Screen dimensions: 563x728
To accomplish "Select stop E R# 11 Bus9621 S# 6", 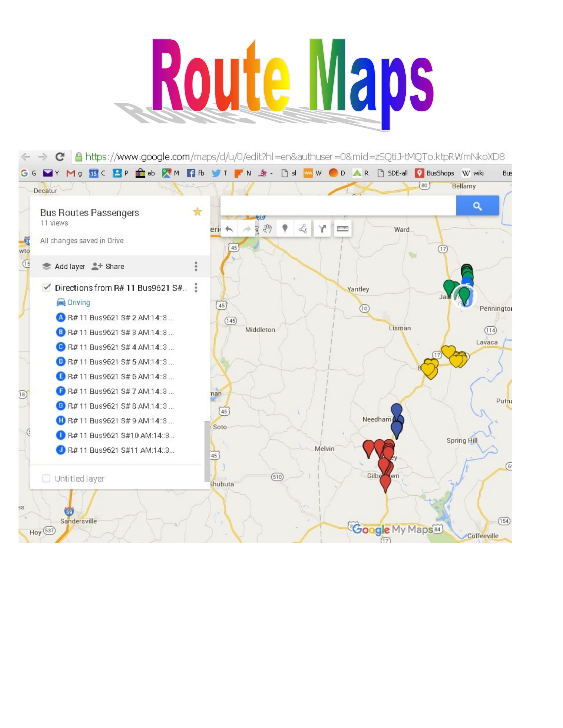I will (x=115, y=376).
